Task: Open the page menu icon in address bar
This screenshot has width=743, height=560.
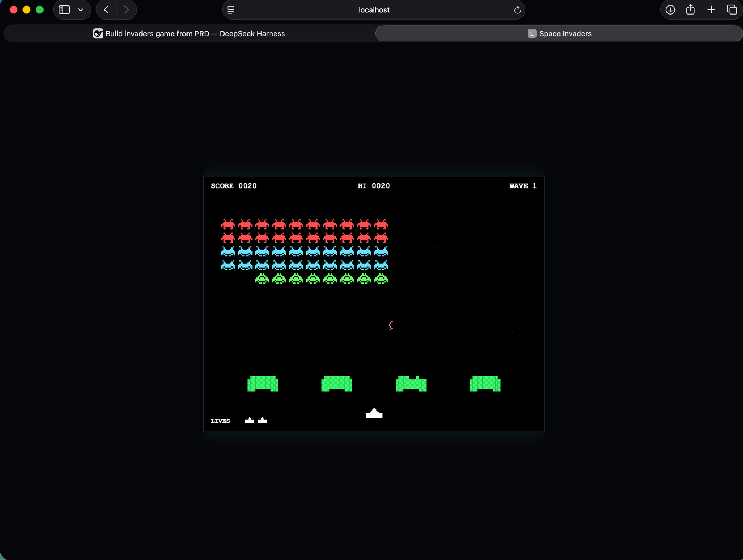Action: [x=231, y=10]
